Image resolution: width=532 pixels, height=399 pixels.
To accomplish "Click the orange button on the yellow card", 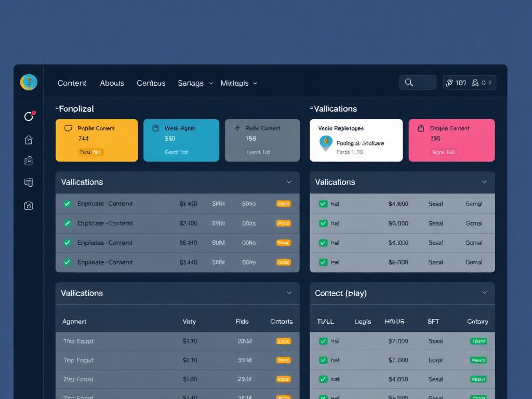I will pos(90,152).
